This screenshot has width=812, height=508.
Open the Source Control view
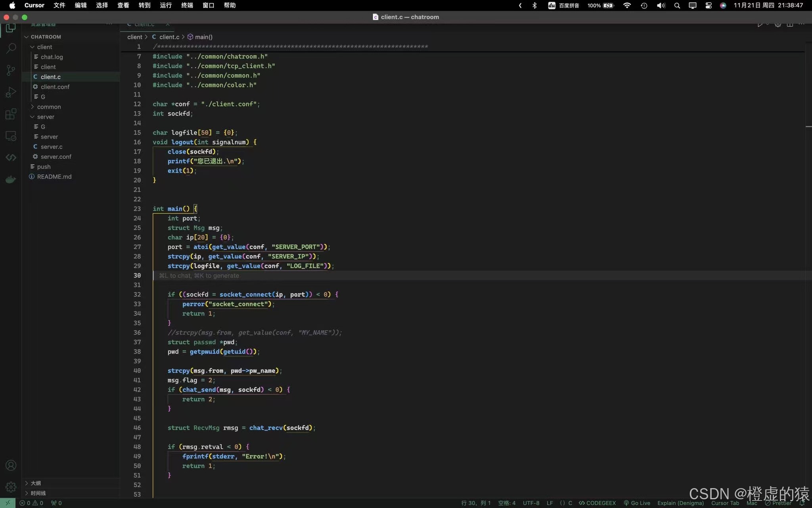[11, 70]
